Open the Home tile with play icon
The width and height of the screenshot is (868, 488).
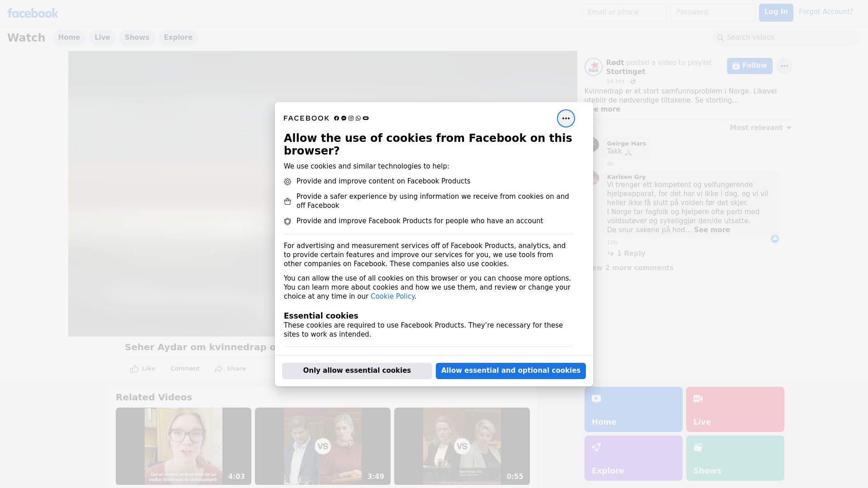633,409
